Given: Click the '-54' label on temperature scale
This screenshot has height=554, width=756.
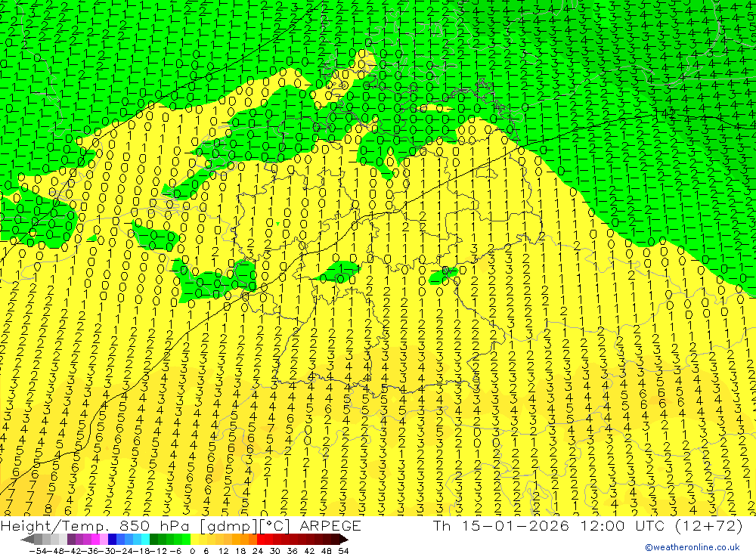Looking at the screenshot, I should click(38, 551).
